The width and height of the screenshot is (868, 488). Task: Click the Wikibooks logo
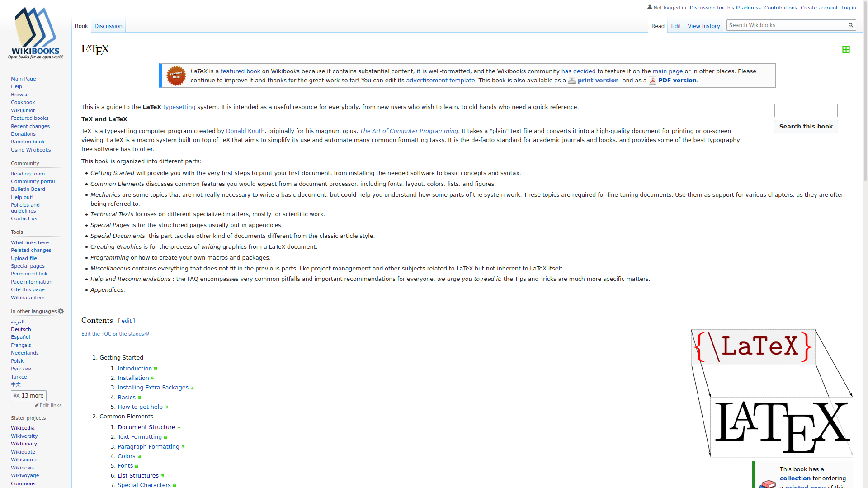[x=35, y=33]
